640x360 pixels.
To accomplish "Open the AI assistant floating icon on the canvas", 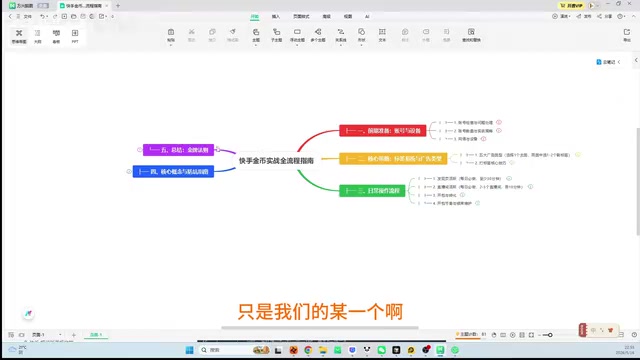I will coord(28,313).
